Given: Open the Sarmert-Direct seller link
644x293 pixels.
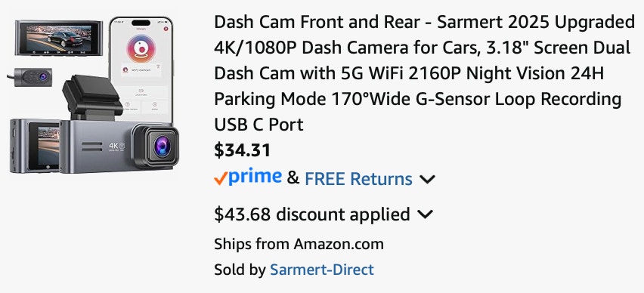Looking at the screenshot, I should [321, 270].
